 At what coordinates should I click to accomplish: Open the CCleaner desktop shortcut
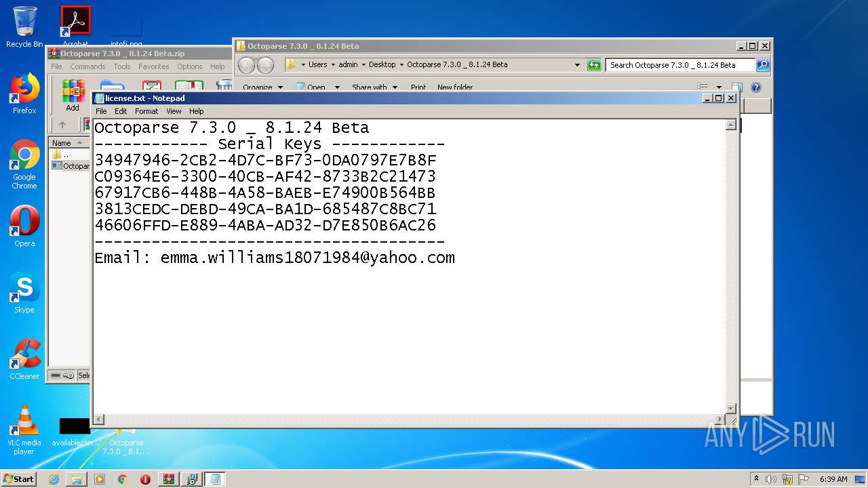[24, 359]
